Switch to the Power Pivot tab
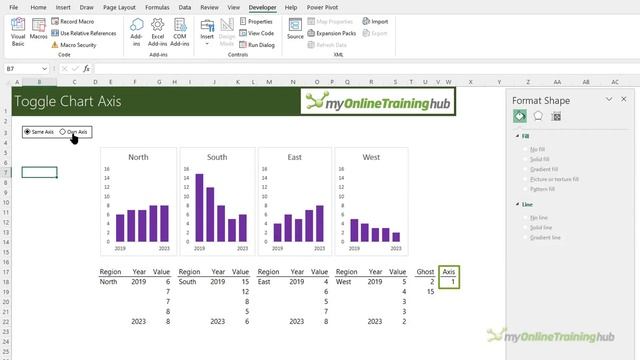Viewport: 640px width, 360px height. click(x=322, y=7)
